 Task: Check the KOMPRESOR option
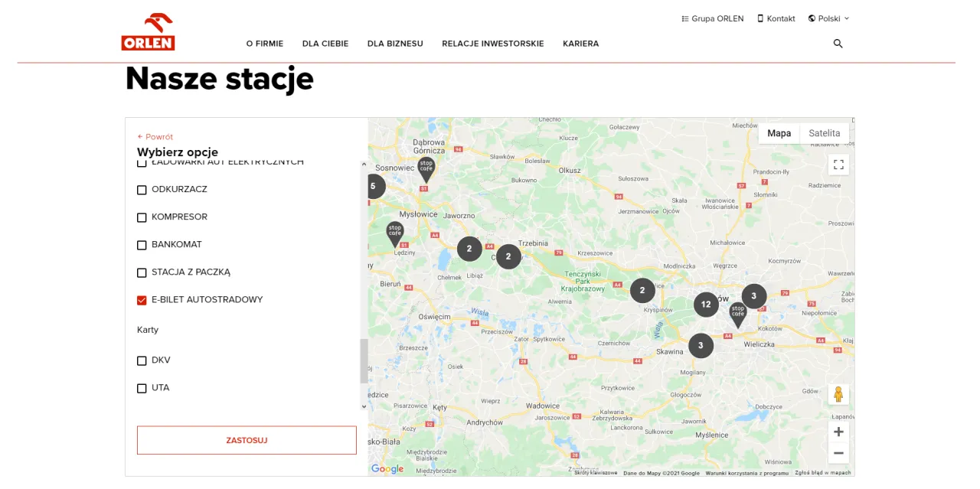click(x=142, y=217)
